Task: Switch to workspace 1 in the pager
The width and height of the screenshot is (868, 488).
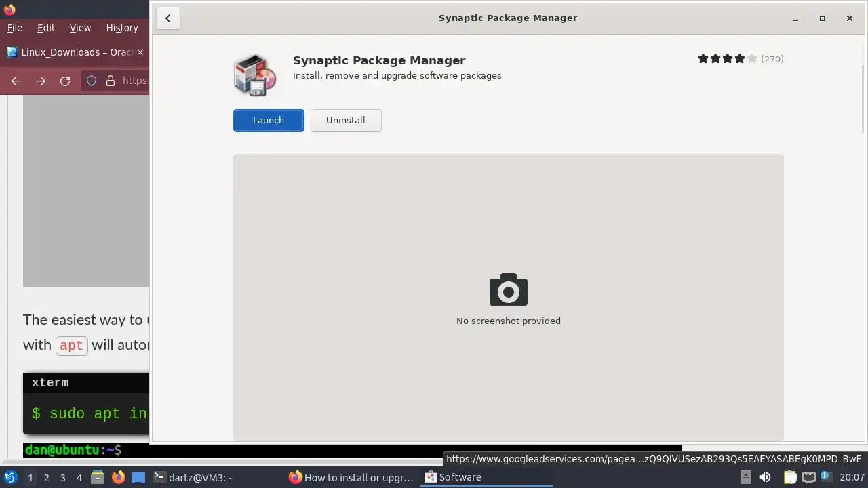Action: (x=30, y=478)
